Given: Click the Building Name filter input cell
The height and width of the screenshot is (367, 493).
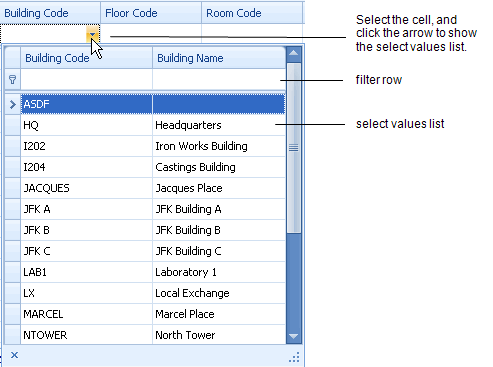Looking at the screenshot, I should 219,80.
